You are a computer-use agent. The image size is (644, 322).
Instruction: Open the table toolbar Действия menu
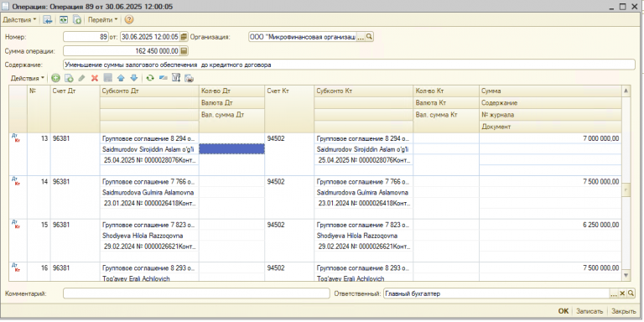click(x=28, y=78)
